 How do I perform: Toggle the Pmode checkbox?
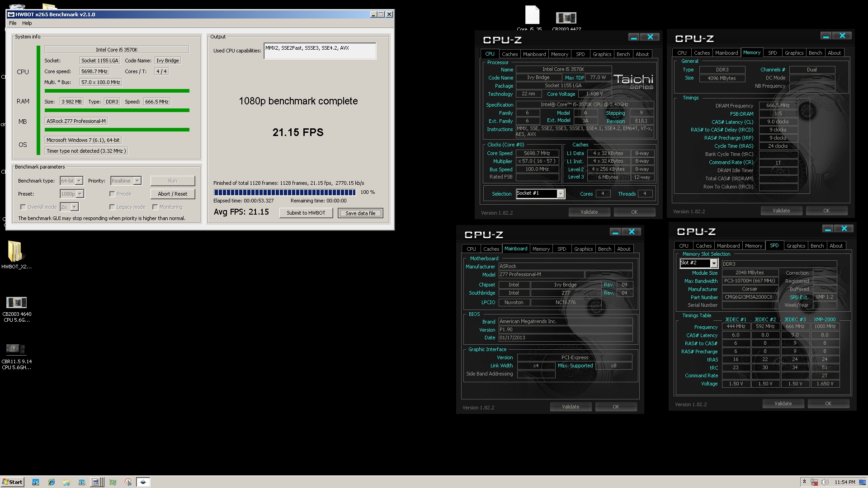pos(112,194)
